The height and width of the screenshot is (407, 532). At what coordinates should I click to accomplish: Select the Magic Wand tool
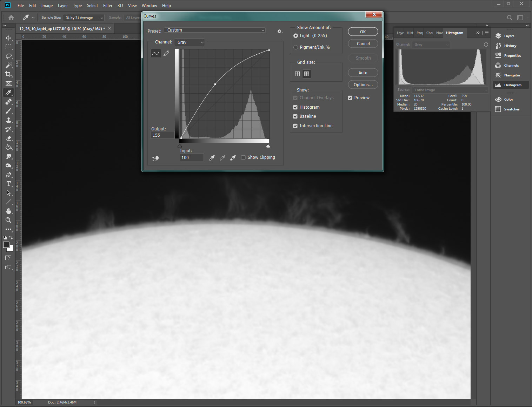[x=8, y=65]
